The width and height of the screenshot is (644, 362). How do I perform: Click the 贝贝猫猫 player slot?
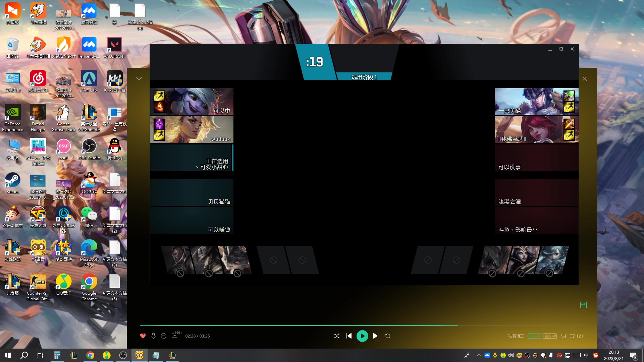point(192,192)
